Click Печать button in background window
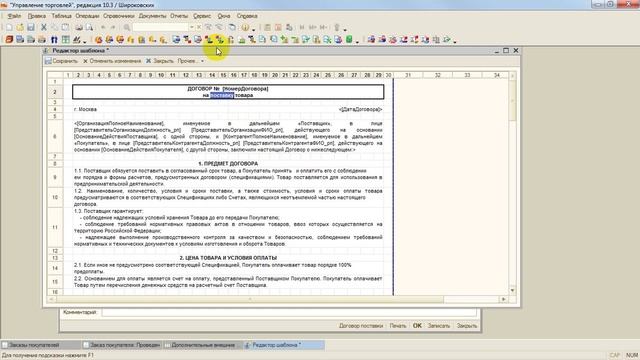The height and width of the screenshot is (360, 640). [398, 326]
